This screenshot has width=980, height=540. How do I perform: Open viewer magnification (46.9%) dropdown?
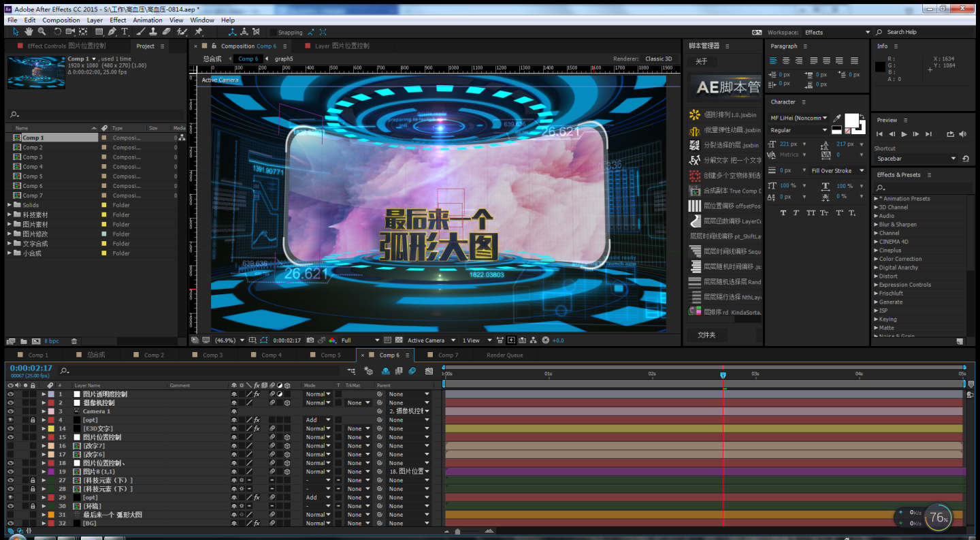[x=229, y=340]
